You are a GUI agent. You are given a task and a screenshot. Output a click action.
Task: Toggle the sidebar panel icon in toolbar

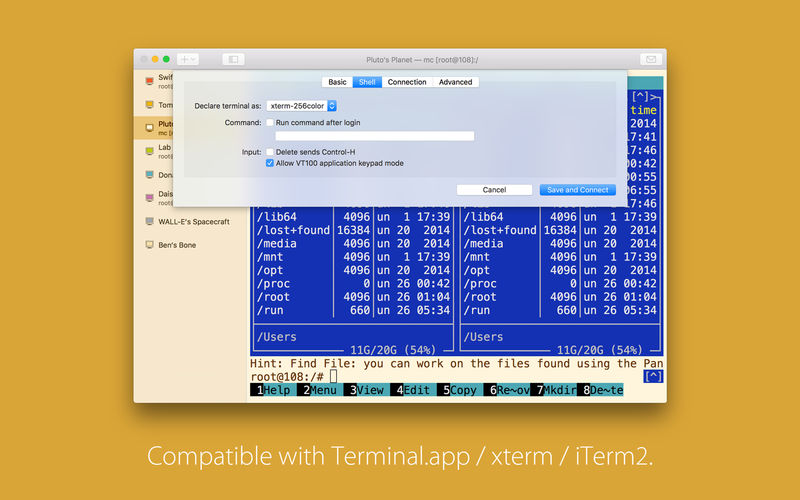click(x=233, y=60)
